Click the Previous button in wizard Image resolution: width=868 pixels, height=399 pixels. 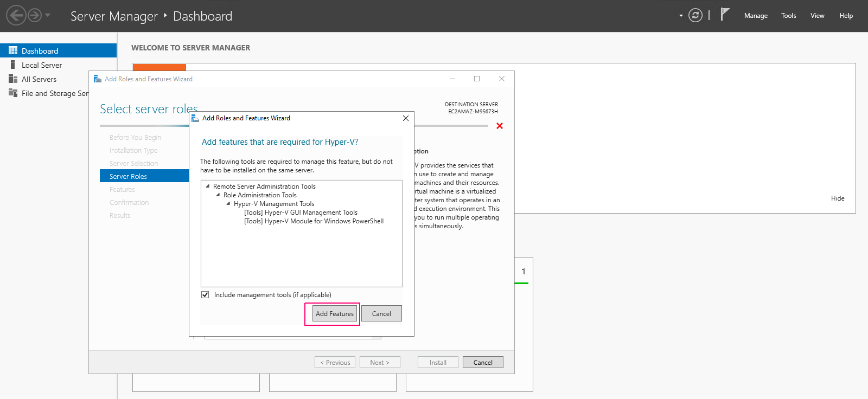tap(335, 362)
